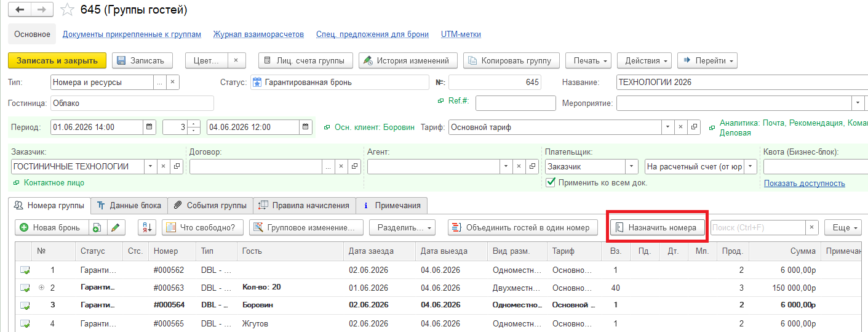The width and height of the screenshot is (868, 332).
Task: Open the Печать dropdown menu
Action: [x=588, y=60]
